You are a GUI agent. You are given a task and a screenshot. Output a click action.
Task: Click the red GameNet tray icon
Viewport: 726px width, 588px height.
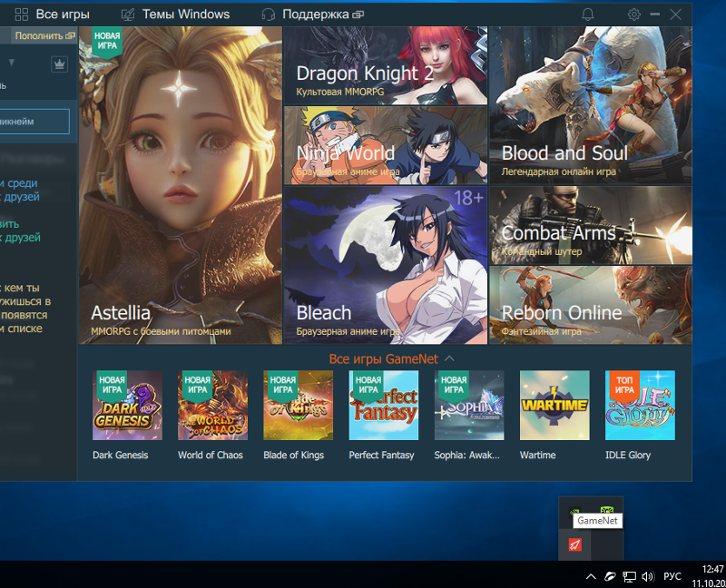(x=574, y=544)
